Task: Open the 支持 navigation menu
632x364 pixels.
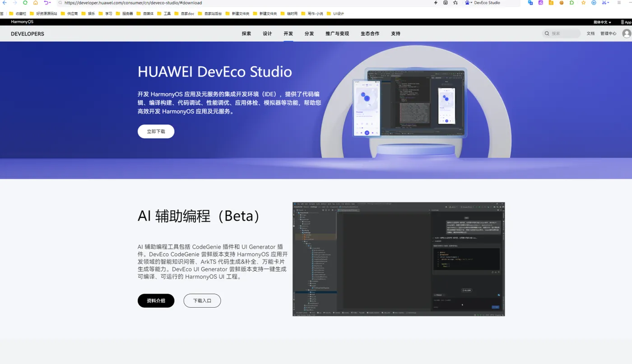Action: pyautogui.click(x=396, y=33)
